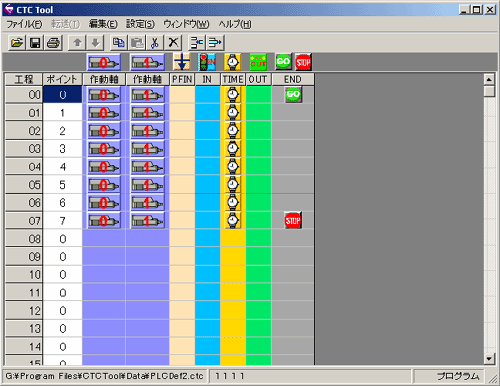Choose the green OUT palette icon
500x386 pixels.
tap(258, 62)
